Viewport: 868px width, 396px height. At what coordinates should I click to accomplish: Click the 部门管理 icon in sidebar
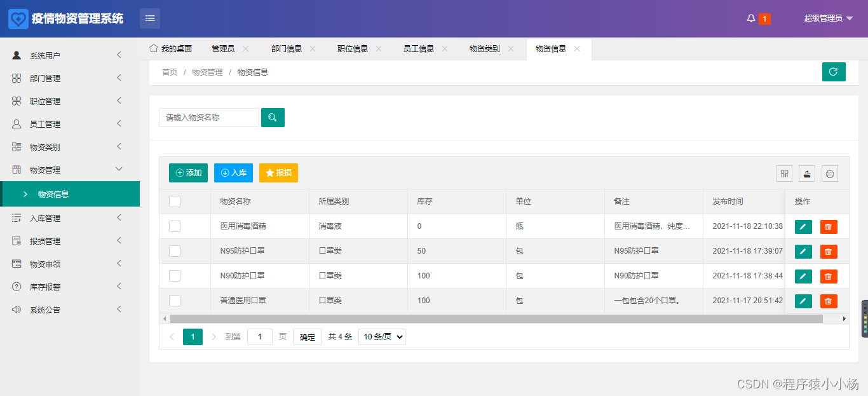17,78
